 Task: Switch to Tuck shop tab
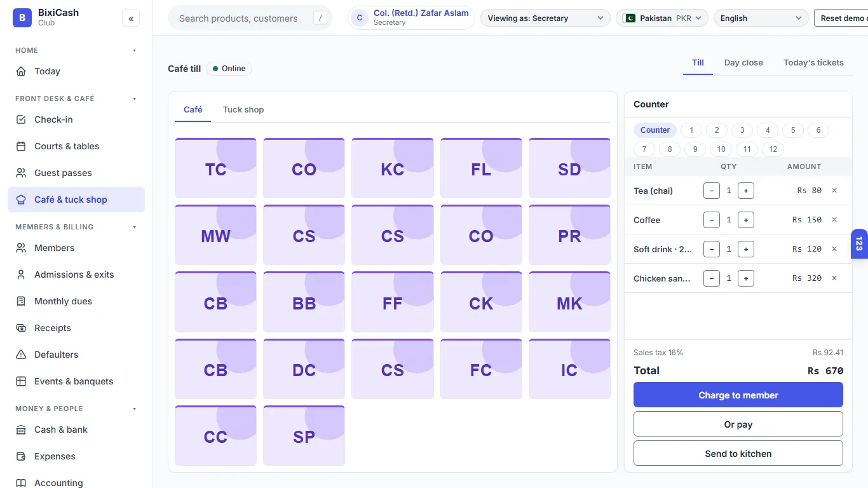pos(243,110)
